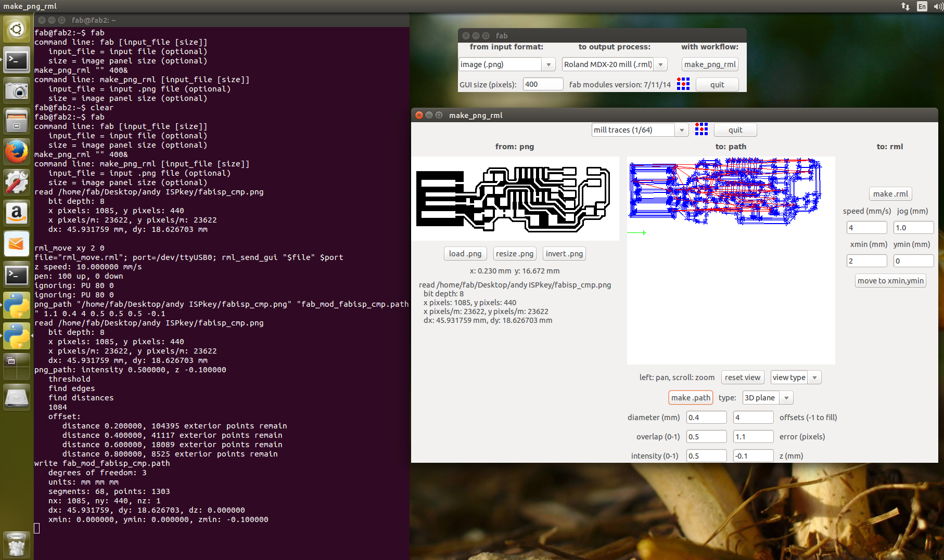Click the fab logo next to version text
The image size is (944, 560).
coord(683,84)
